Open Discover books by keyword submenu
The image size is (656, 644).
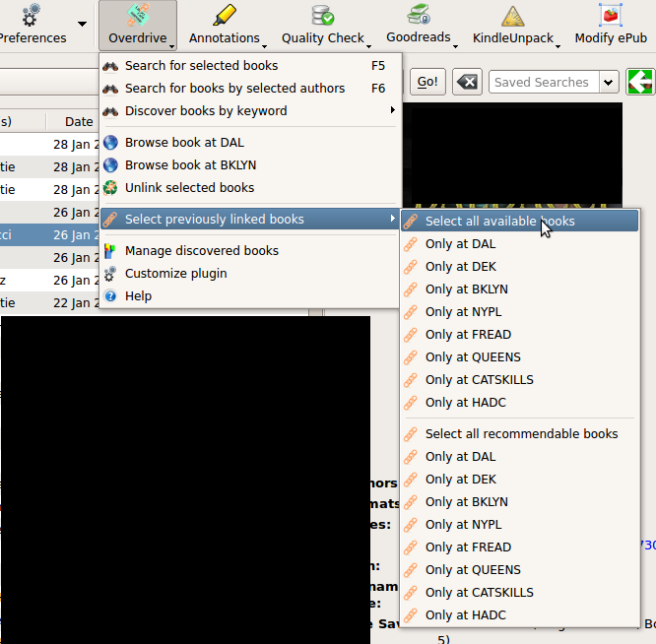click(x=250, y=111)
